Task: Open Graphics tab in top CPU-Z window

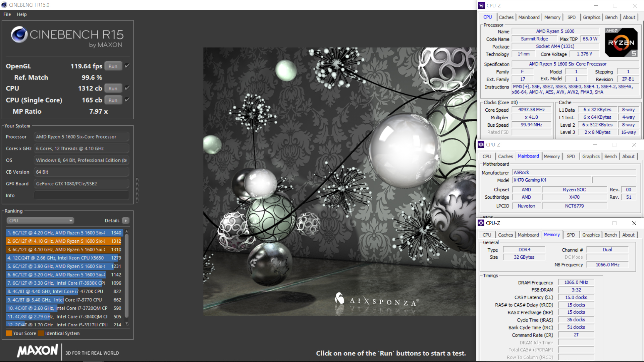Action: (x=591, y=17)
